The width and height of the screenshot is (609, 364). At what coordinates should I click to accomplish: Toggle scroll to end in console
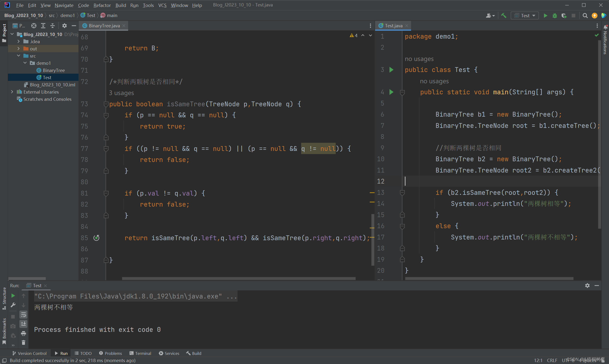pyautogui.click(x=24, y=324)
